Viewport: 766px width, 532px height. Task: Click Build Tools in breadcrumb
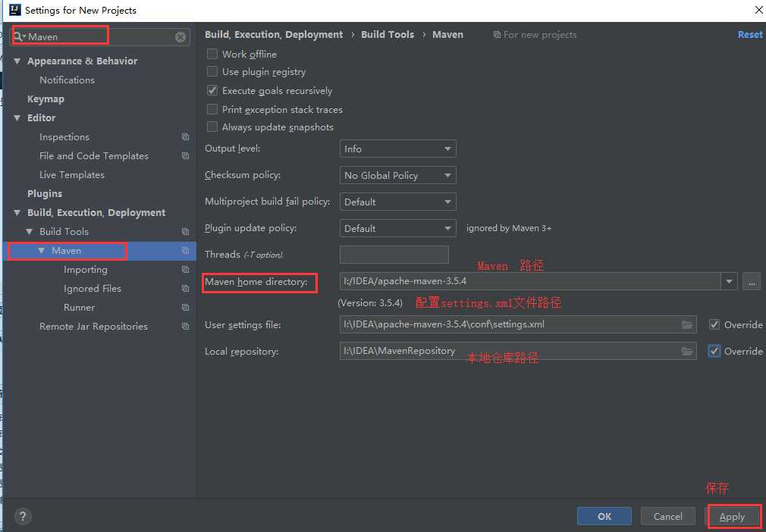tap(388, 35)
